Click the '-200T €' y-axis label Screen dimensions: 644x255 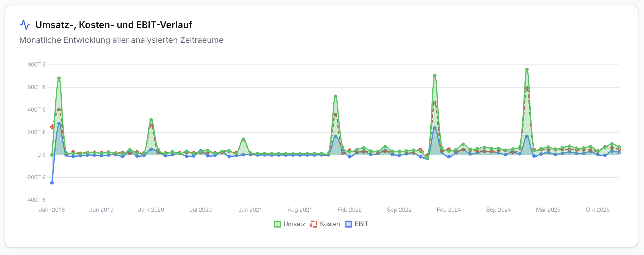click(x=36, y=177)
